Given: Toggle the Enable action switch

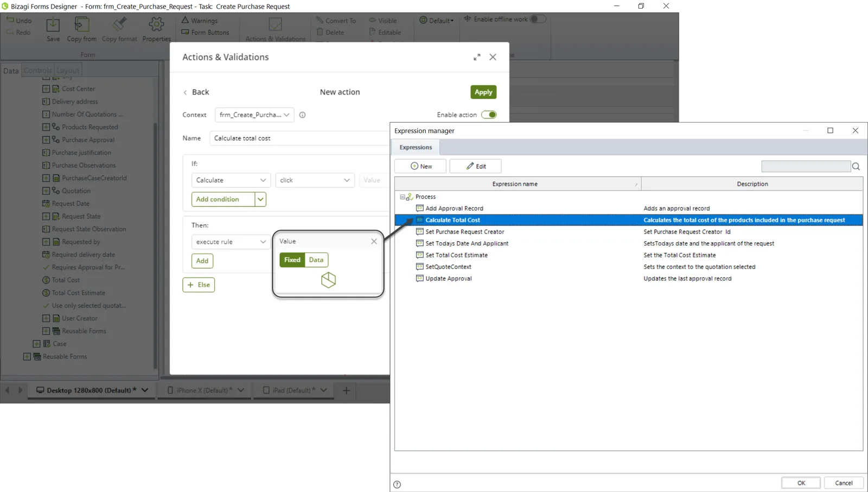Looking at the screenshot, I should click(x=489, y=115).
